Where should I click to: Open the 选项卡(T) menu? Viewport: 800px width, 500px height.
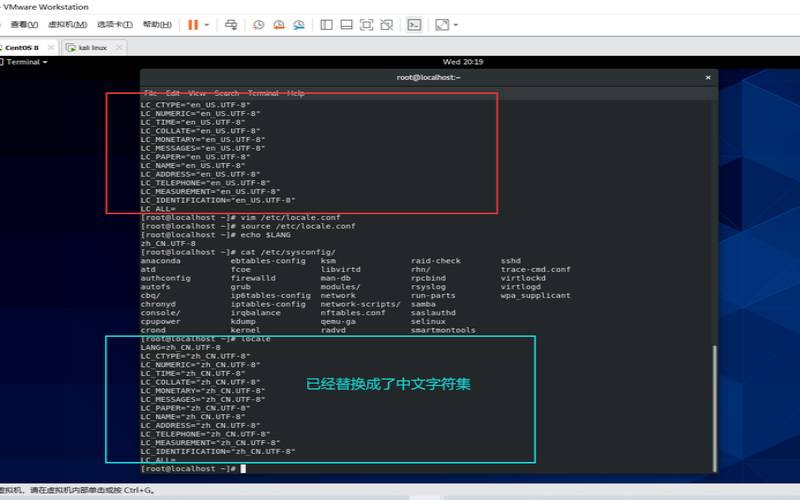[x=115, y=24]
